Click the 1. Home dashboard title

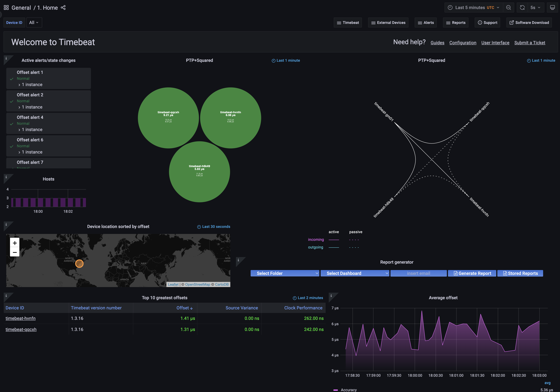tap(47, 7)
